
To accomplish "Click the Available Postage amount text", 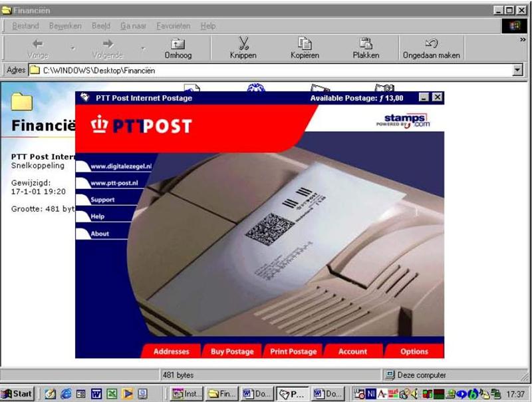I will pos(356,98).
